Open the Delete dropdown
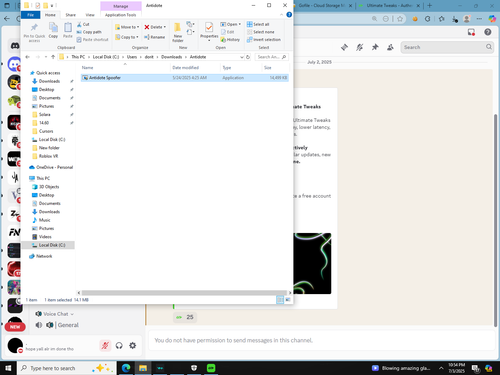 tap(155, 27)
